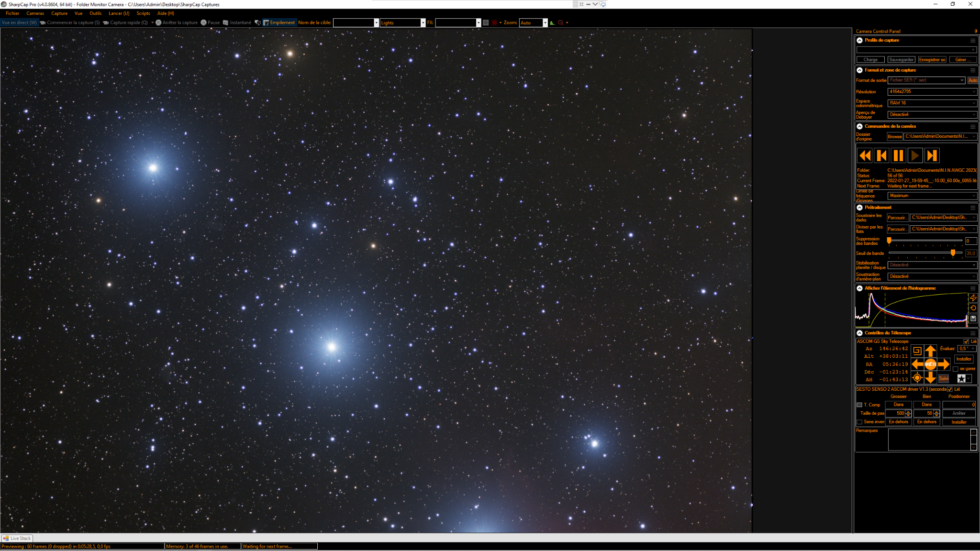The image size is (980, 551).
Task: Adjust the Seuil de bande slider
Action: point(925,253)
